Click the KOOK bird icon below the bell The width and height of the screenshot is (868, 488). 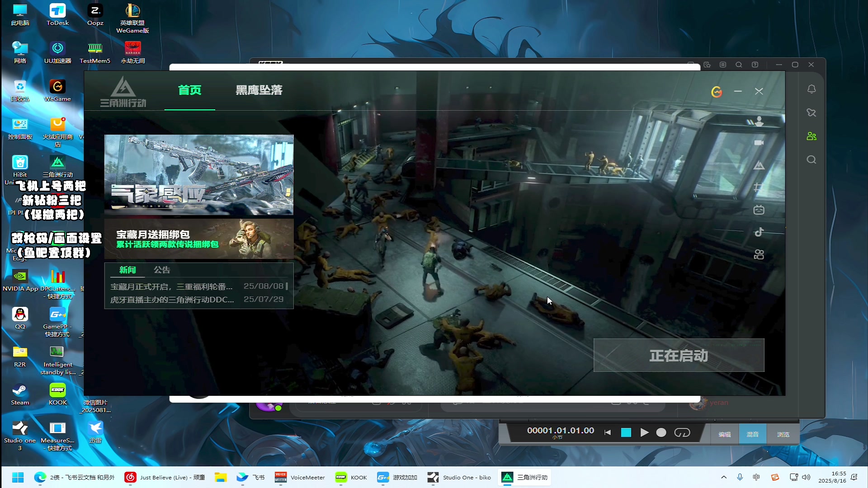click(811, 113)
